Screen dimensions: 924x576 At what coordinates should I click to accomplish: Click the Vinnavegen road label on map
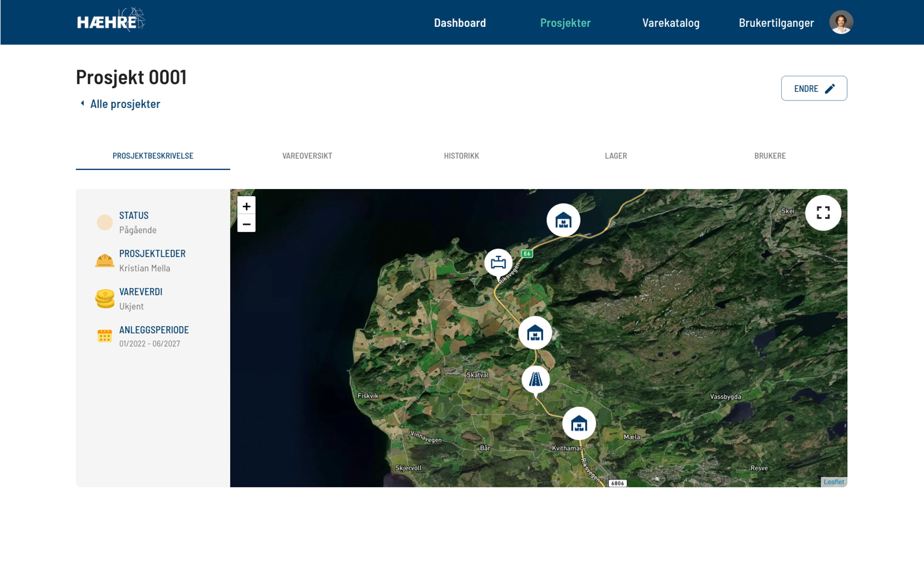[x=426, y=437]
